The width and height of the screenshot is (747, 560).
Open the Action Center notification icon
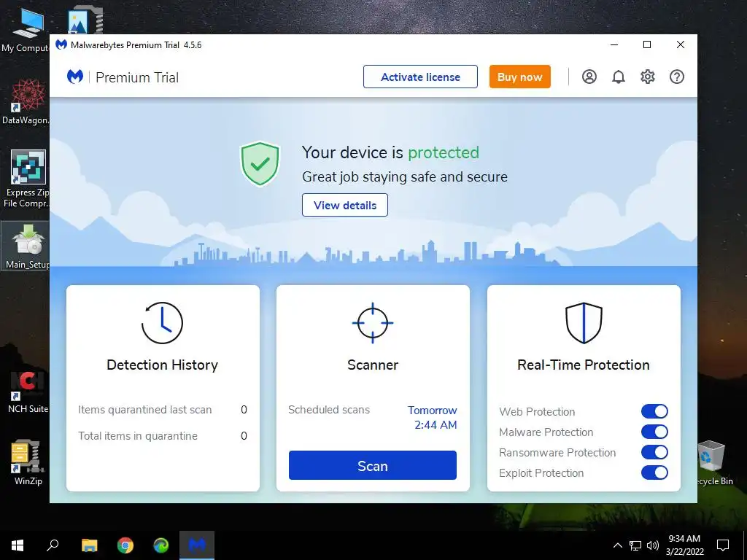pos(723,545)
